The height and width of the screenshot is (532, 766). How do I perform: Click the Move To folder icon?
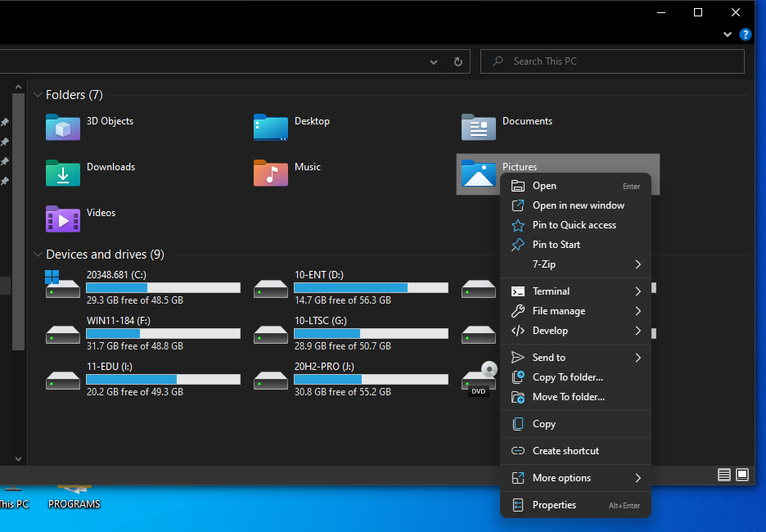click(518, 397)
